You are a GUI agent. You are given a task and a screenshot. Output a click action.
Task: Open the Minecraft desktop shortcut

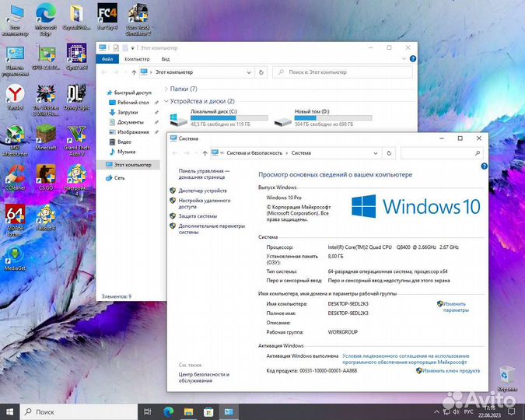coord(46,138)
